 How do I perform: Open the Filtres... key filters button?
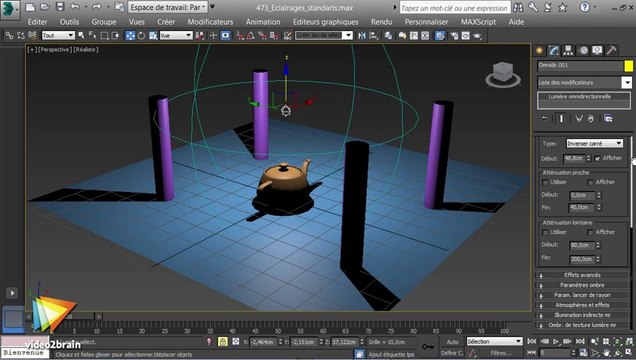(x=500, y=353)
